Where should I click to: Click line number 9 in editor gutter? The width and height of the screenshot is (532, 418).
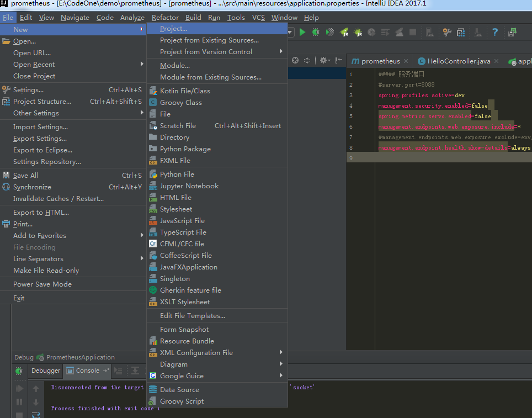(351, 158)
